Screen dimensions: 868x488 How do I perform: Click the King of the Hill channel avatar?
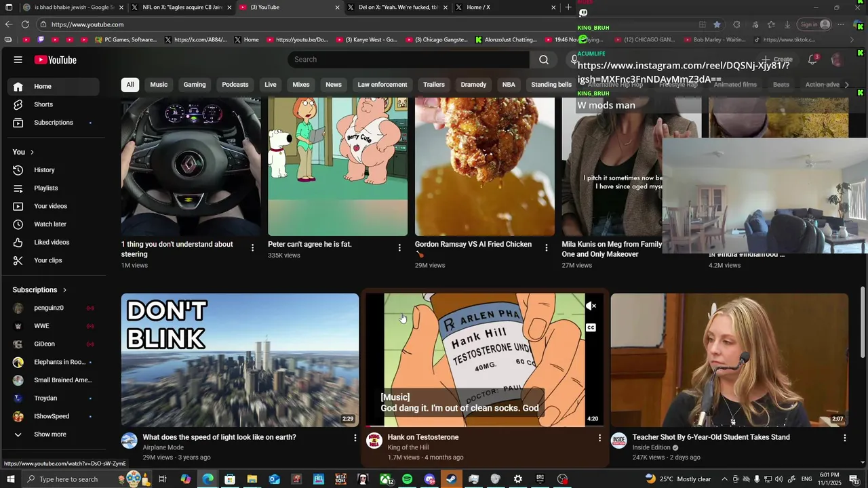coord(374,441)
